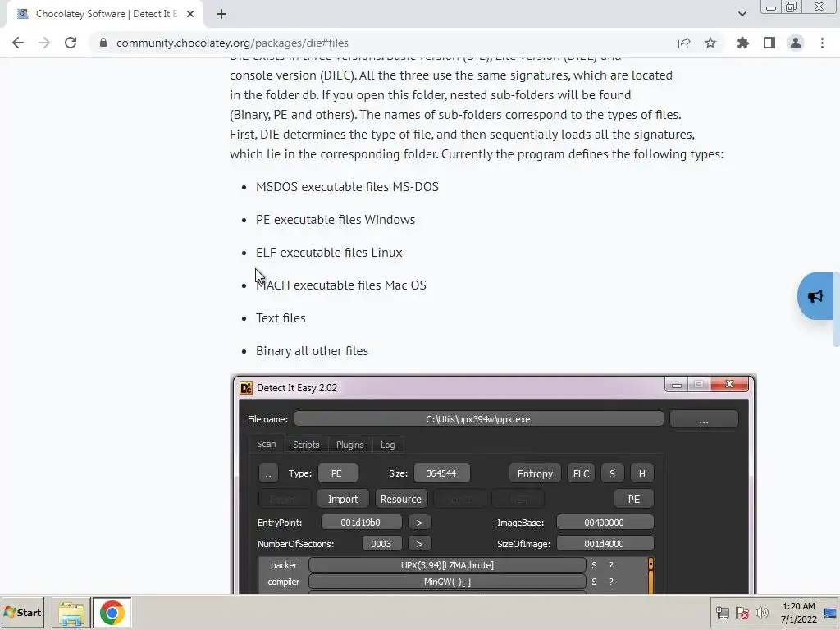The height and width of the screenshot is (630, 840).
Task: Click the browser forward arrow
Action: point(44,43)
